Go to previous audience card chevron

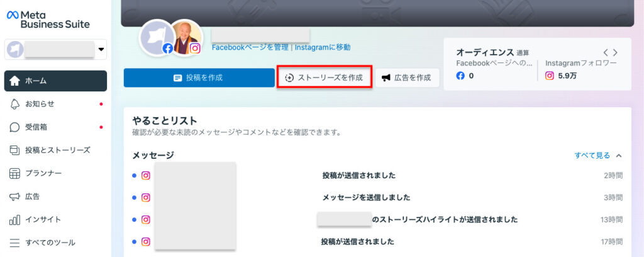click(x=606, y=53)
